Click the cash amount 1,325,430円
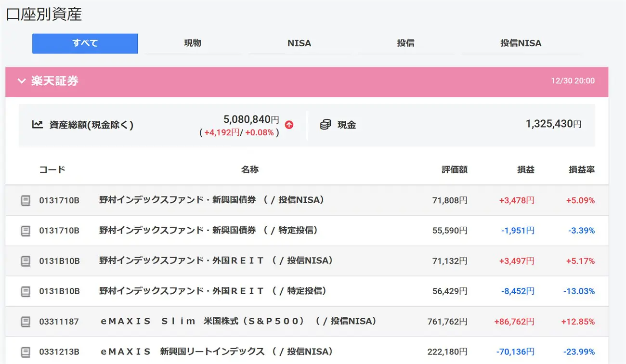Screen dimensions: 626x364 click(554, 124)
